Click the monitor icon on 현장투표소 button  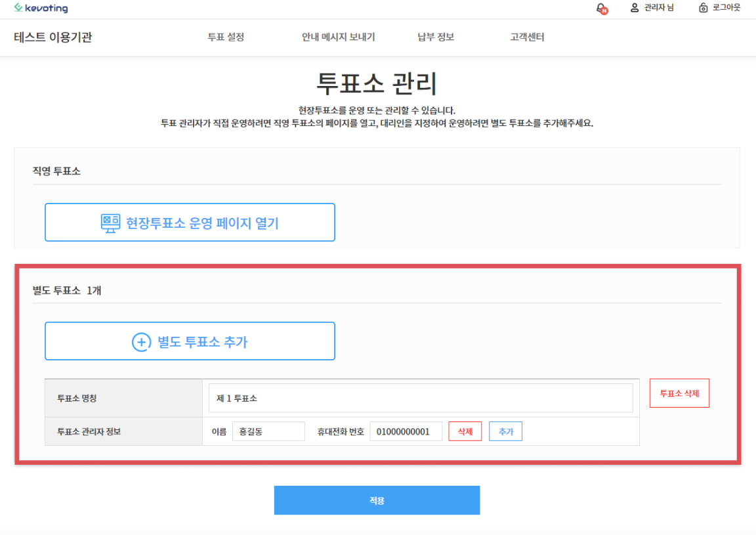pyautogui.click(x=110, y=223)
